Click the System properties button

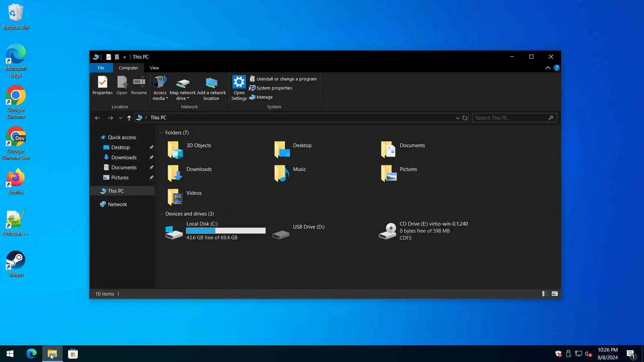click(x=274, y=88)
